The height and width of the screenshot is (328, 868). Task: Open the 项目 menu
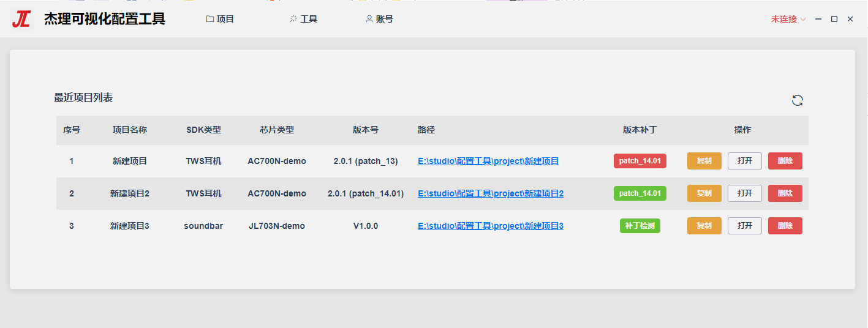click(x=220, y=19)
